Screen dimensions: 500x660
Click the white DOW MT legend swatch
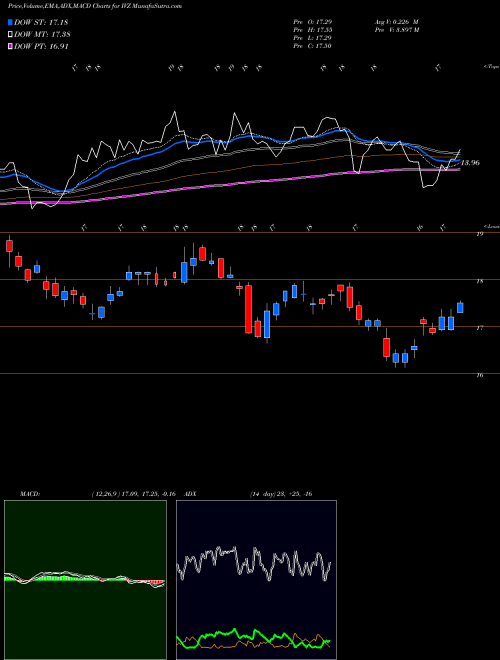(x=11, y=35)
